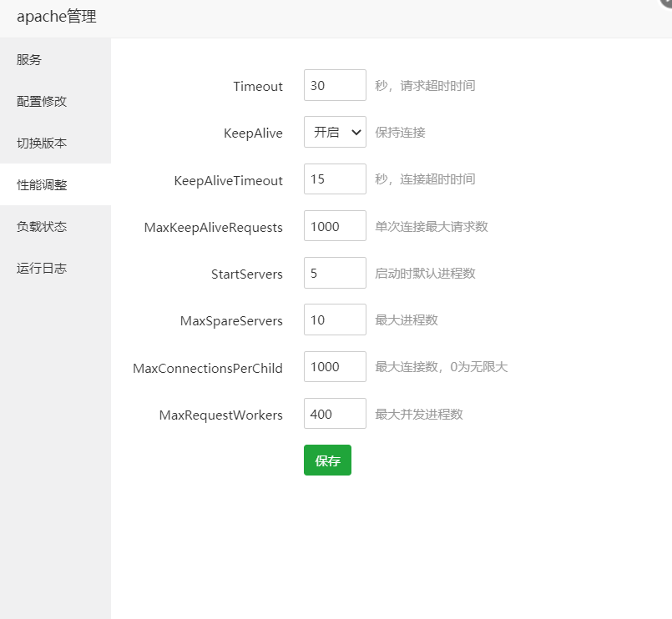Click the 启动时默认进程数 description

(x=425, y=274)
